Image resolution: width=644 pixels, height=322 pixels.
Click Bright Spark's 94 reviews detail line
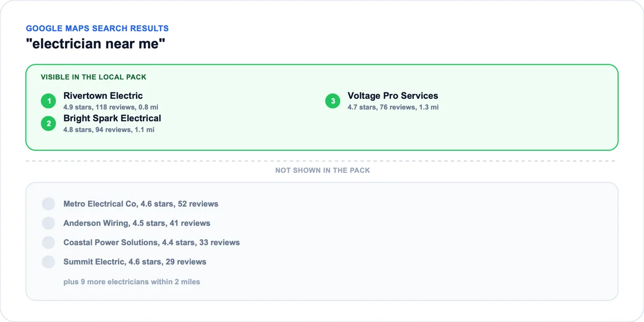tap(109, 130)
